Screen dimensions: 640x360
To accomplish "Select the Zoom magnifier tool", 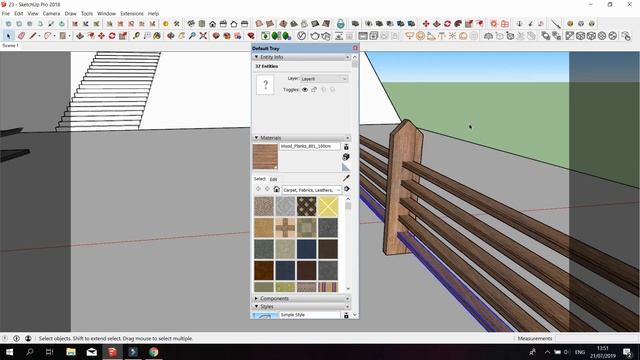I will (x=192, y=36).
